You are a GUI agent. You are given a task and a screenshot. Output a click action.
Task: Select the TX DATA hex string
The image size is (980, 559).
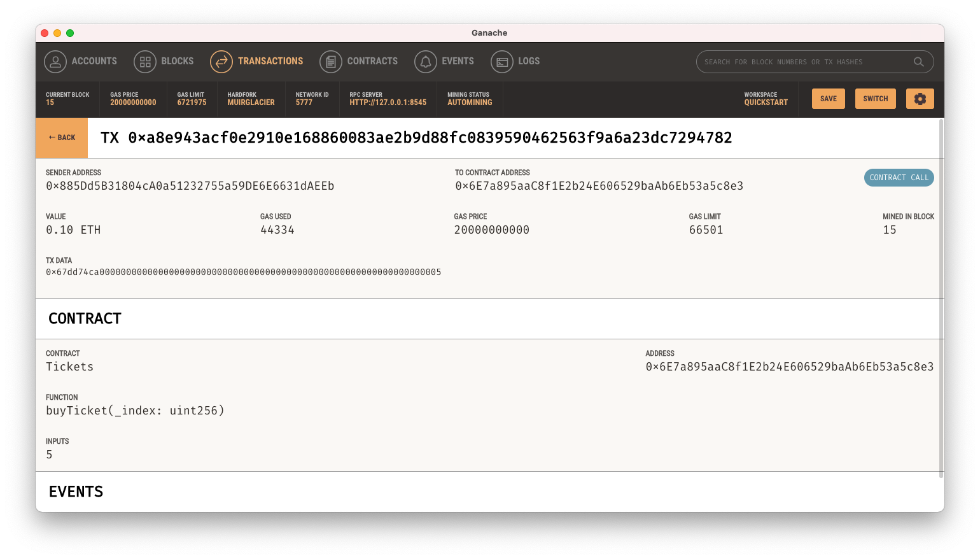[x=244, y=272]
